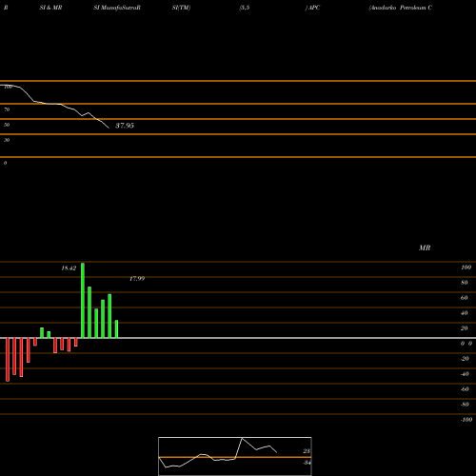Click the -80 label on MR right axis
476x476 pixels.
click(x=465, y=405)
